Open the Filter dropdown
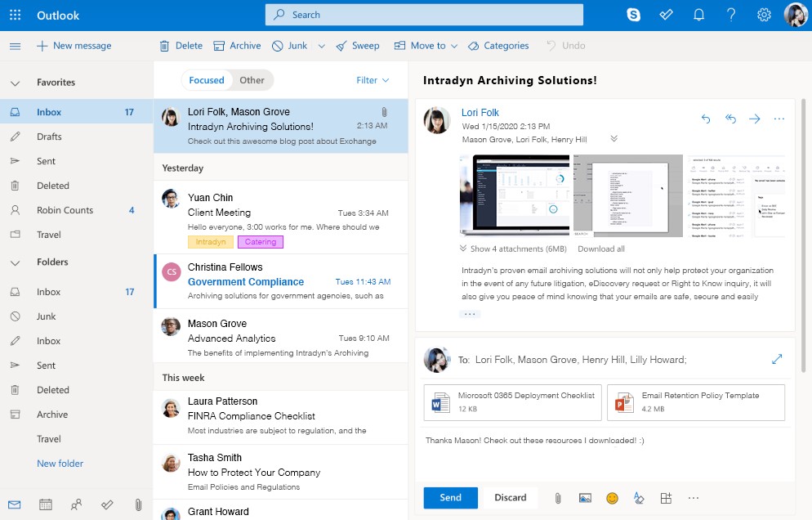The image size is (812, 520). click(x=373, y=80)
